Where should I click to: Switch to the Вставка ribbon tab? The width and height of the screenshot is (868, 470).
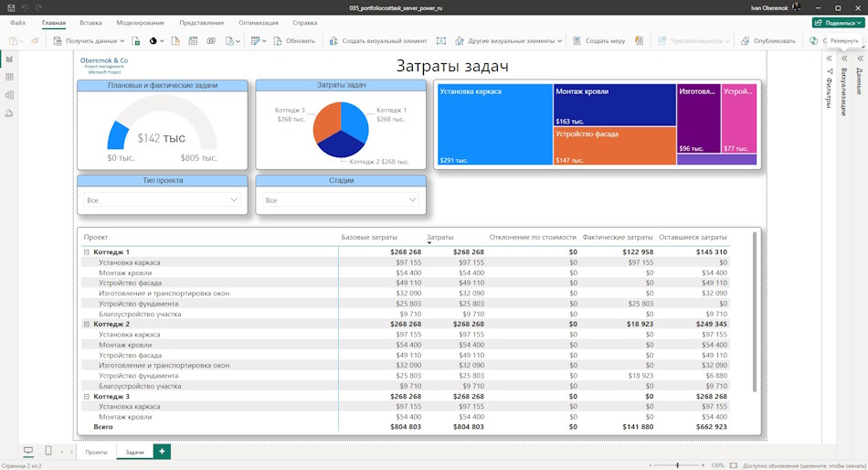pyautogui.click(x=90, y=23)
